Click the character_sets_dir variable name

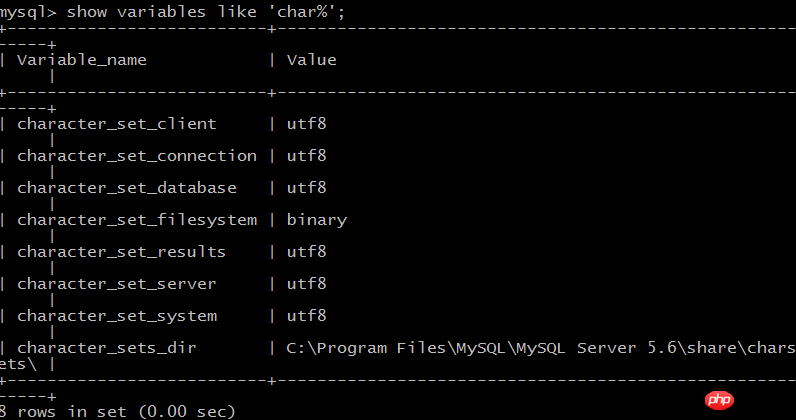[x=106, y=348]
